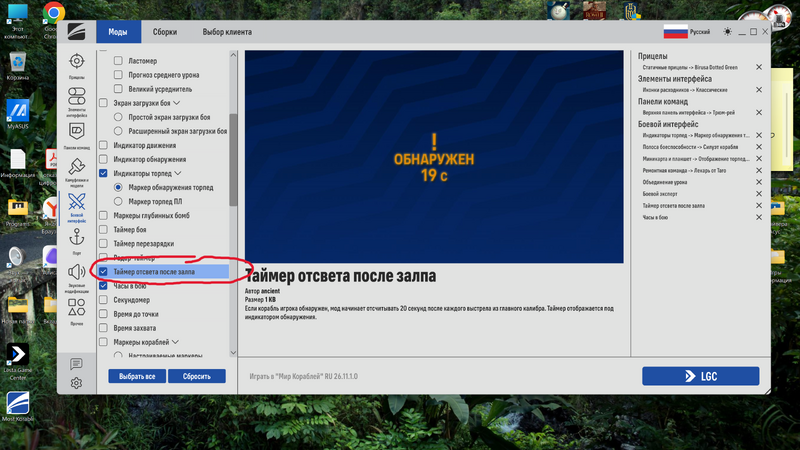Enable Великий усреднитель checkbox

pyautogui.click(x=118, y=89)
